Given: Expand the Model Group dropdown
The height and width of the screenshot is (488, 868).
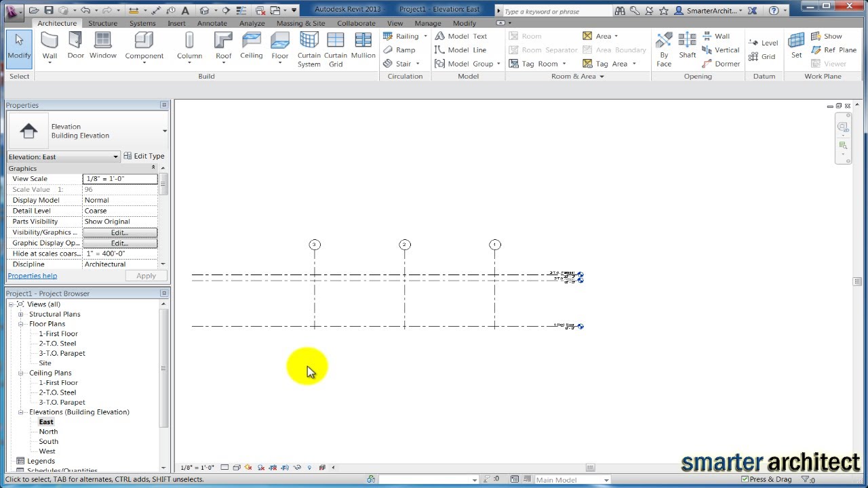Looking at the screenshot, I should [x=498, y=64].
